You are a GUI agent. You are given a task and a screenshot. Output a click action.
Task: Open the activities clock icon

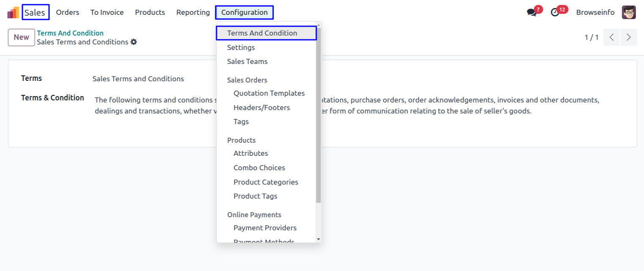coord(555,12)
